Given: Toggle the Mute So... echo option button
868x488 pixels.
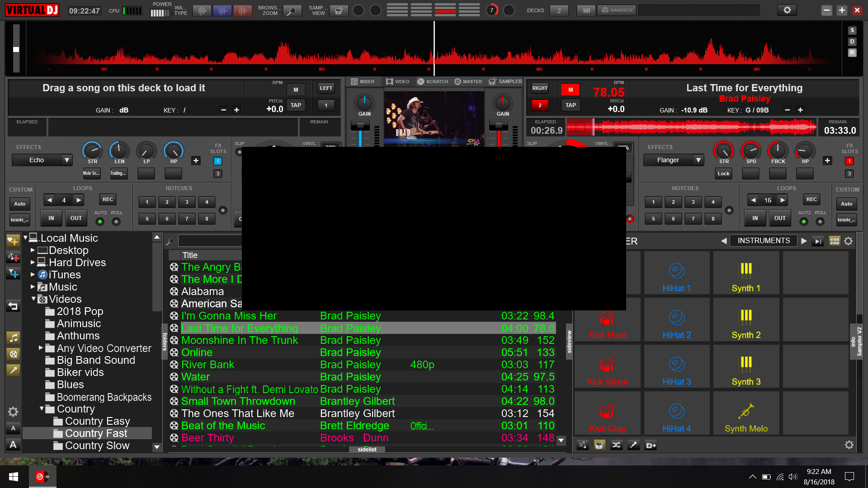Looking at the screenshot, I should pyautogui.click(x=91, y=174).
